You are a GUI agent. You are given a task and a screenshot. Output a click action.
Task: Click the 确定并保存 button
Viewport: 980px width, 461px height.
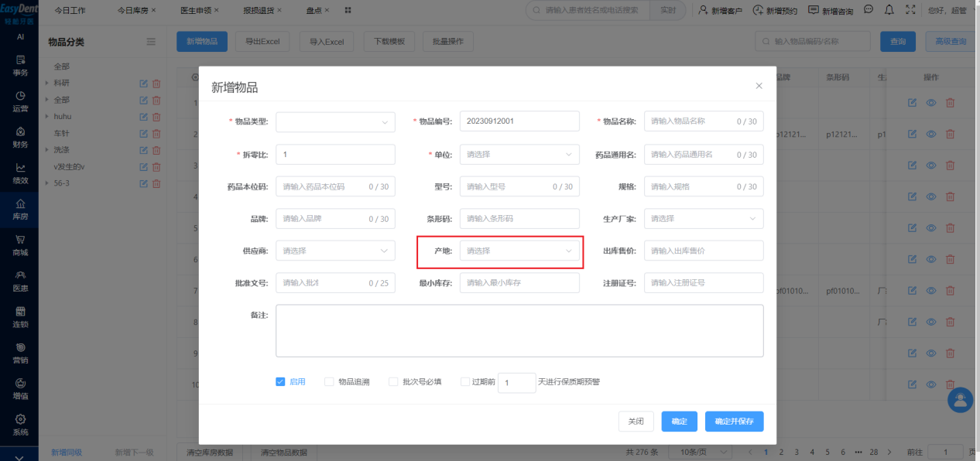(735, 422)
